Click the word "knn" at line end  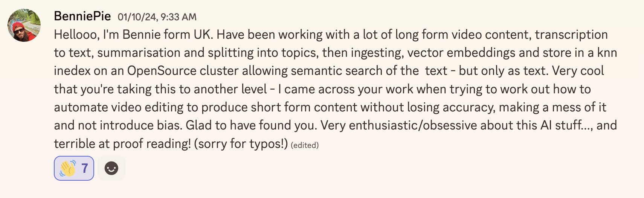[x=607, y=53]
